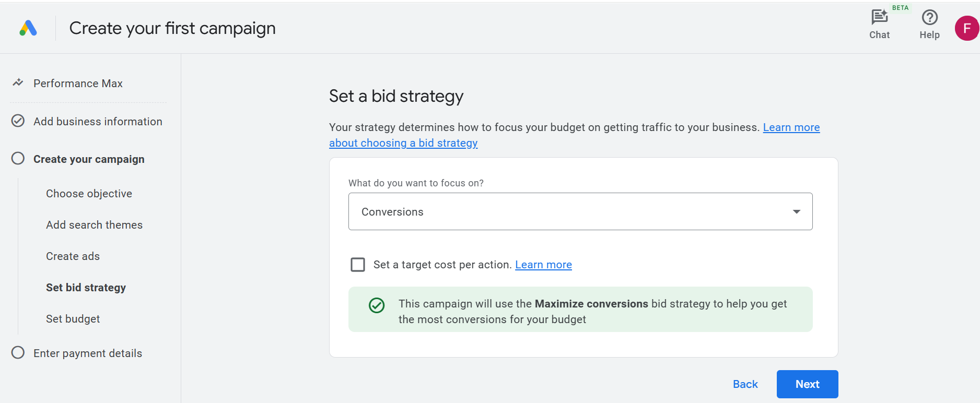Click the Google Ads logo
Viewport: 980px width, 403px height.
tap(28, 28)
